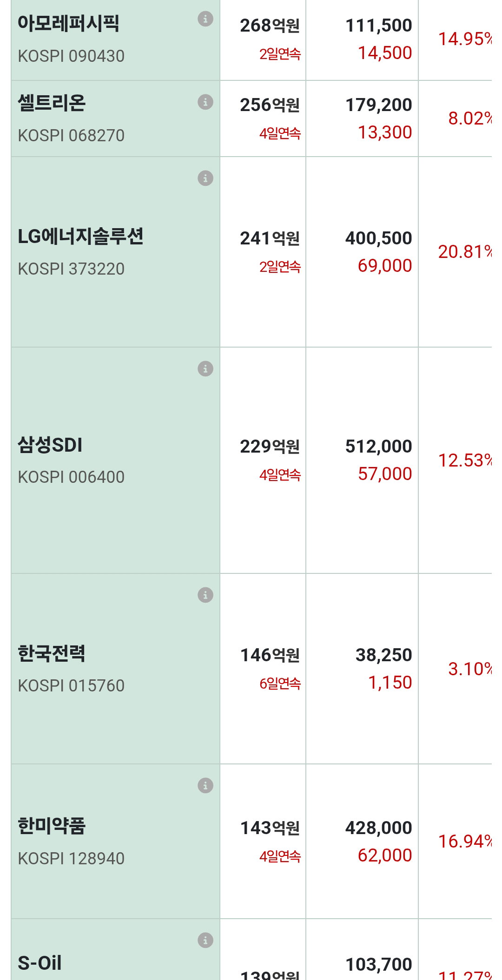502x980 pixels.
Task: Click 삼성SDI price 512,000
Action: click(x=378, y=446)
